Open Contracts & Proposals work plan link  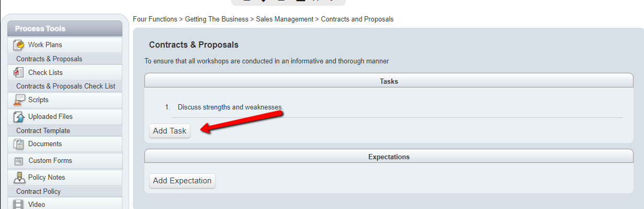pos(49,59)
